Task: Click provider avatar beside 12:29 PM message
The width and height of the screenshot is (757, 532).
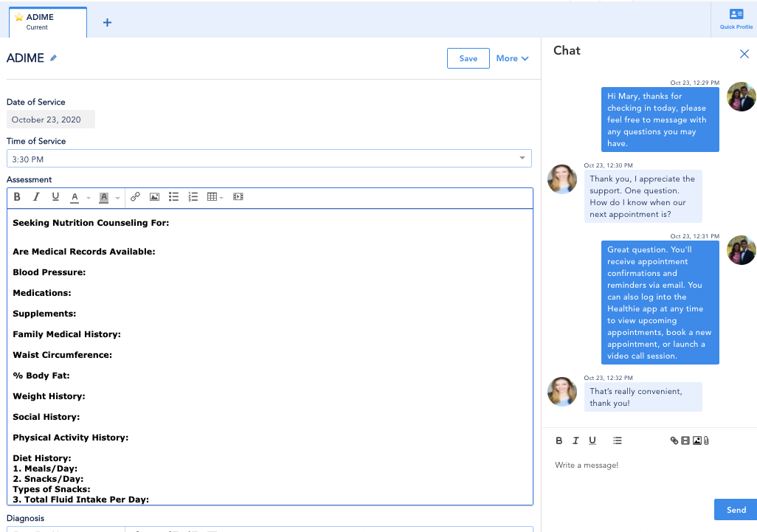Action: pos(741,97)
